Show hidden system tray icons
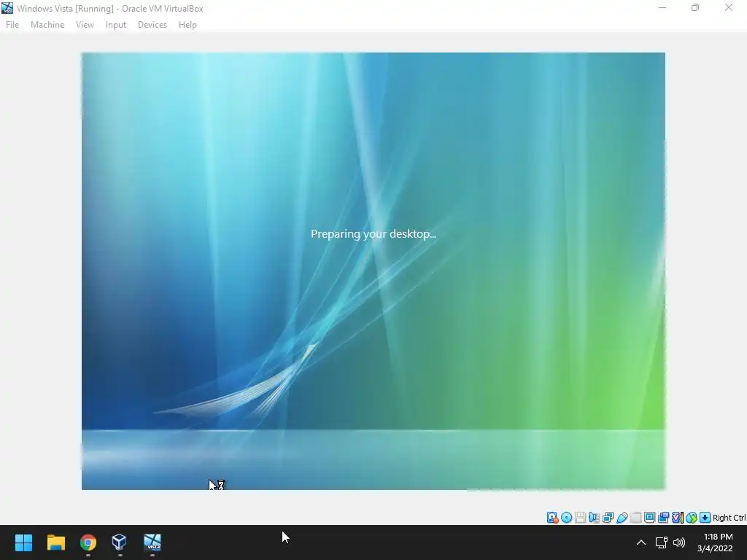747x560 pixels. pos(641,542)
